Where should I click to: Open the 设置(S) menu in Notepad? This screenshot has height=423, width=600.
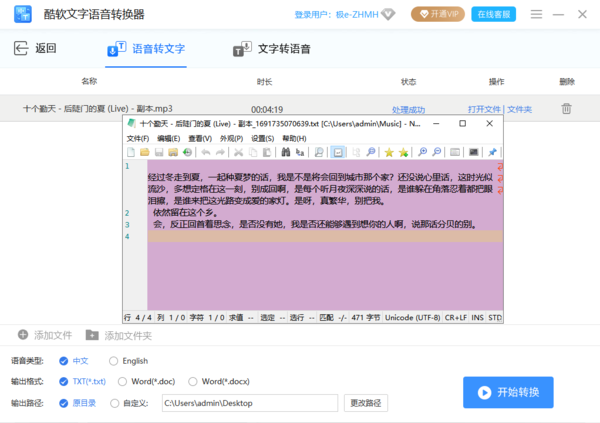pos(262,138)
